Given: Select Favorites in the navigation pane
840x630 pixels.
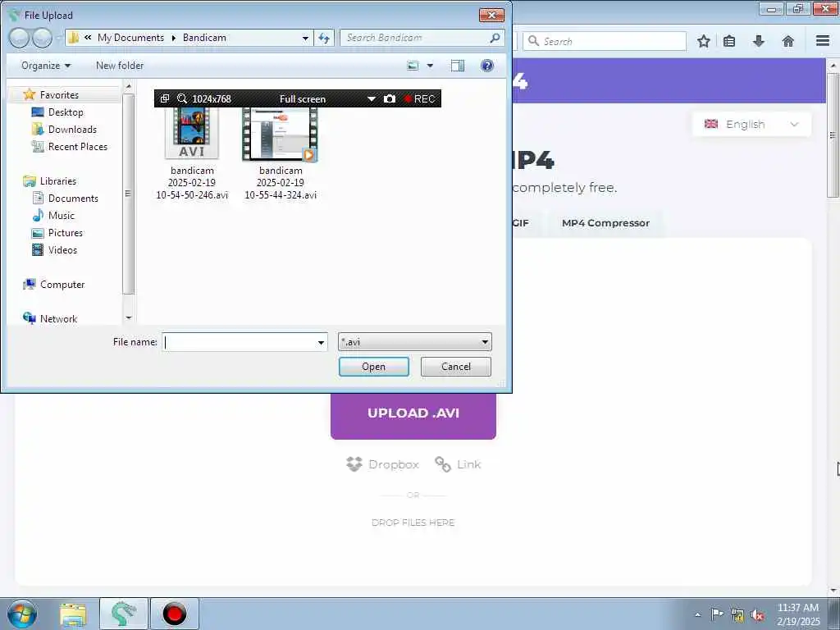Looking at the screenshot, I should pyautogui.click(x=59, y=95).
